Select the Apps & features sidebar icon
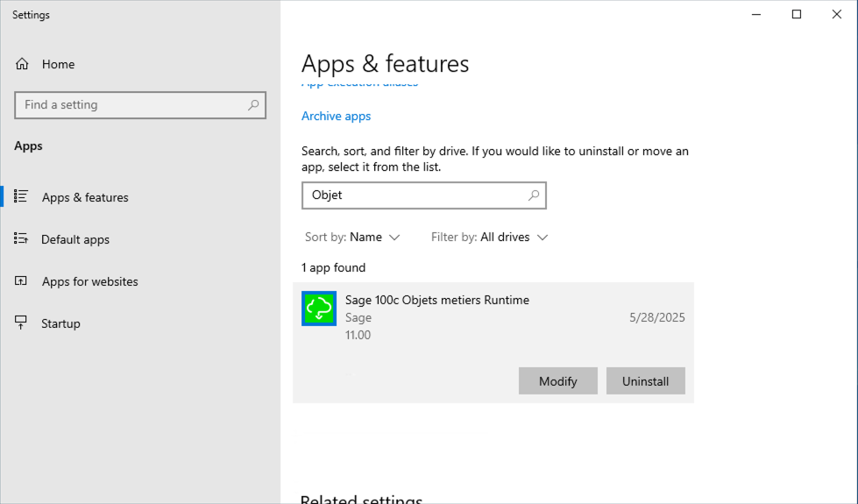858x504 pixels. tap(22, 197)
